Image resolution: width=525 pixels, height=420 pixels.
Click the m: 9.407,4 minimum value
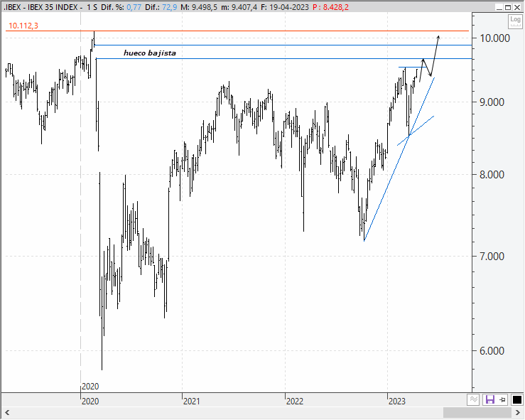pos(239,7)
